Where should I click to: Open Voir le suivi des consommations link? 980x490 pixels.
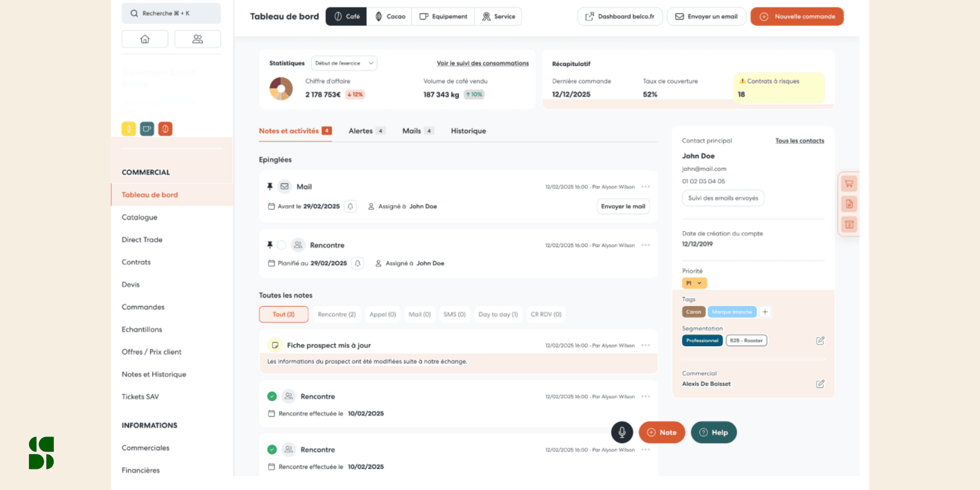point(483,63)
